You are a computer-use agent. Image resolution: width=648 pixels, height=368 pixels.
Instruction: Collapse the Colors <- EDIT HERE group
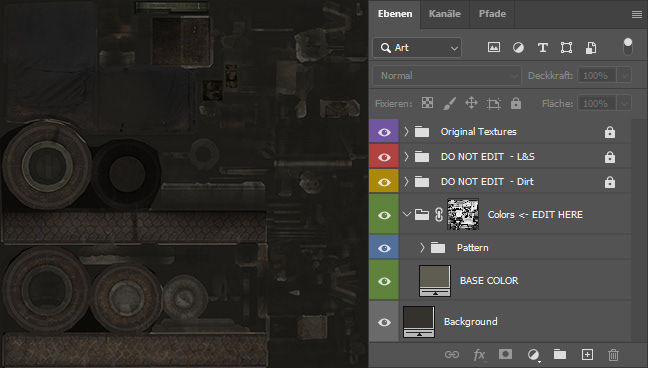[x=407, y=214]
